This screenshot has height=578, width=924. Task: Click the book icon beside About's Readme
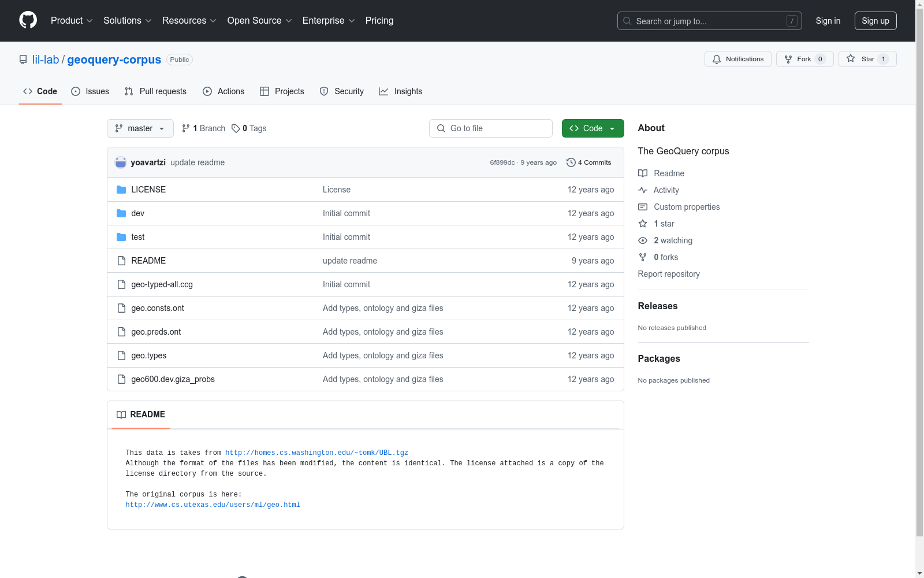point(643,173)
